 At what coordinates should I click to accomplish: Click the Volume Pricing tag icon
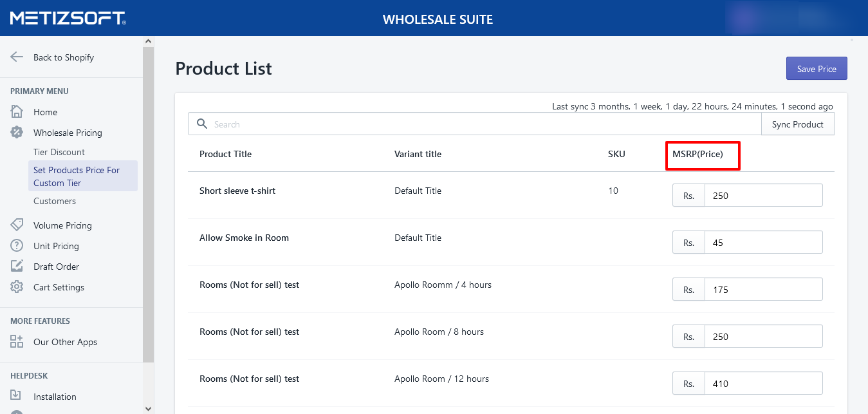pyautogui.click(x=17, y=225)
